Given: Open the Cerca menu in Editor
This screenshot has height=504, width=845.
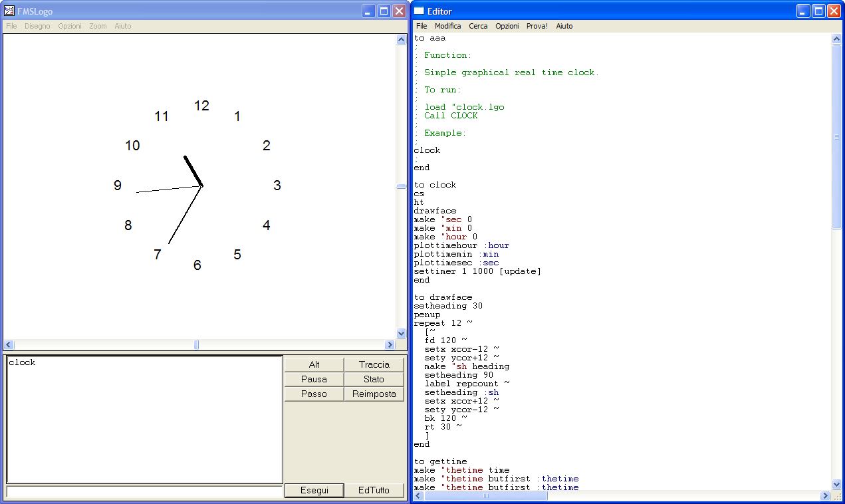Looking at the screenshot, I should (478, 26).
